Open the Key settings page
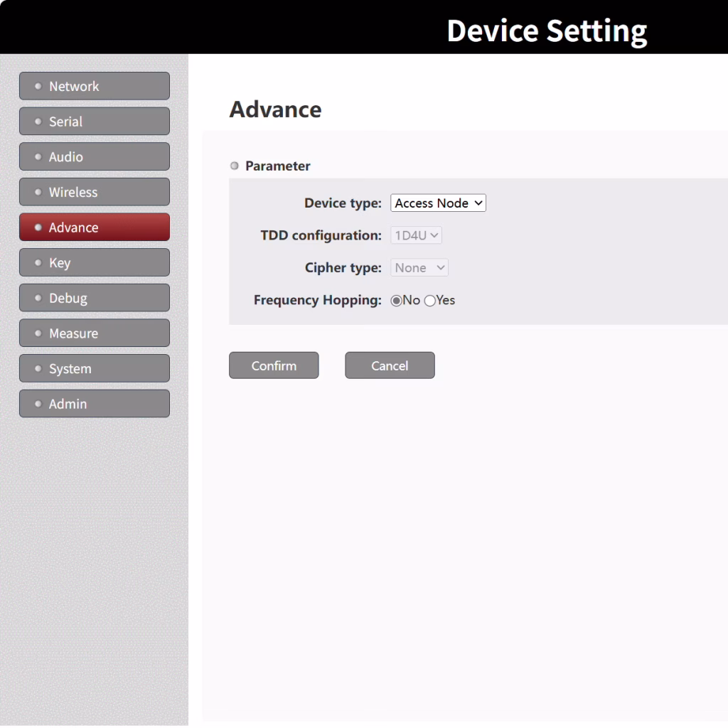728x728 pixels. click(x=94, y=262)
